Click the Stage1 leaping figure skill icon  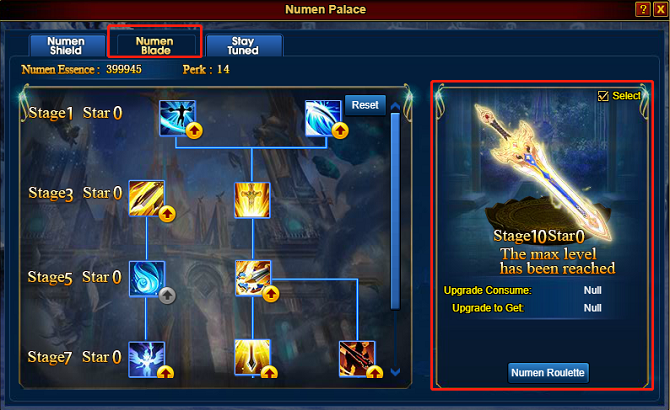point(177,118)
